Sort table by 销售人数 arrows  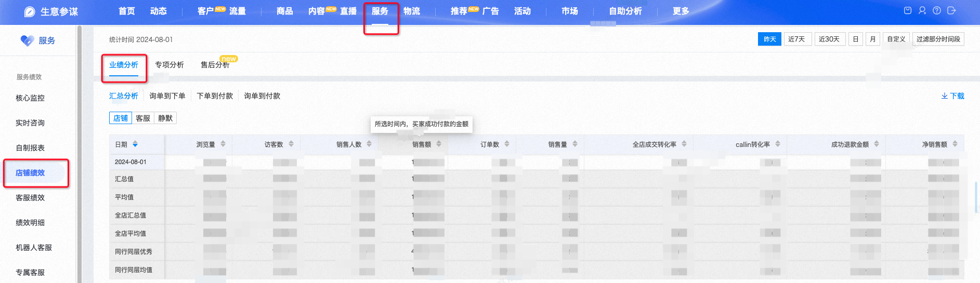click(x=369, y=144)
